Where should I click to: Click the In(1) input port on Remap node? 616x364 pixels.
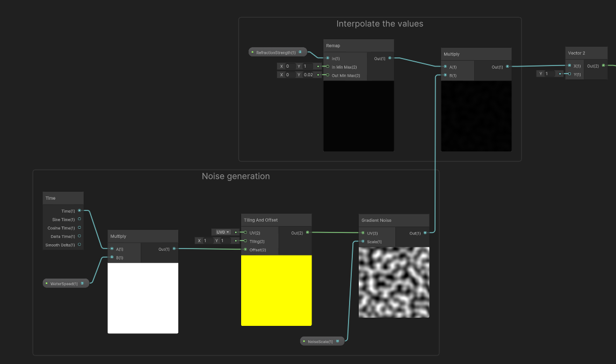327,58
